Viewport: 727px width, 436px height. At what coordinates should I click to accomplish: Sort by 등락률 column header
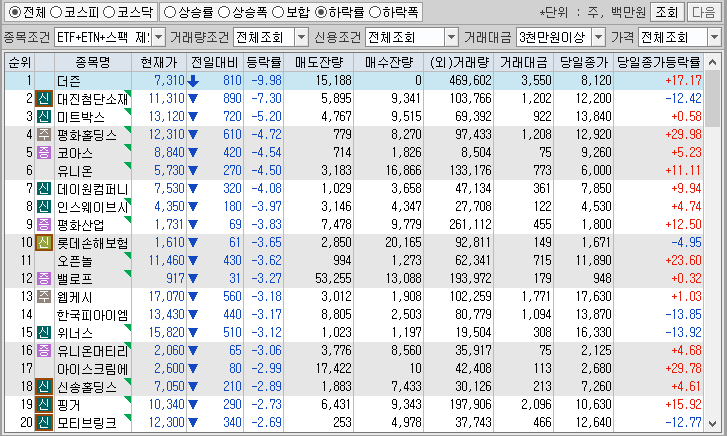click(263, 63)
